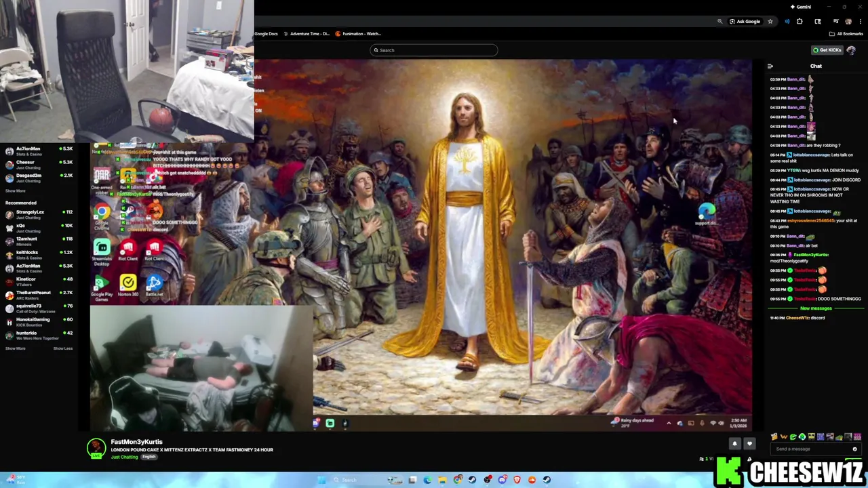This screenshot has width=868, height=488.
Task: Click Norton 360 icon in streamed desktop
Action: point(128,285)
